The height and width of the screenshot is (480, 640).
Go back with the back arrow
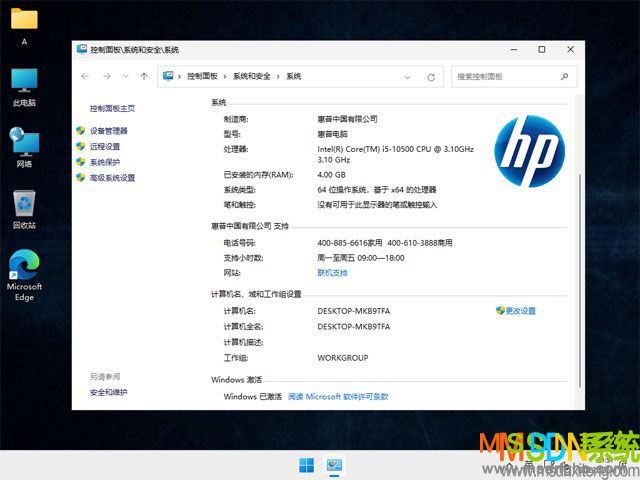coord(85,76)
